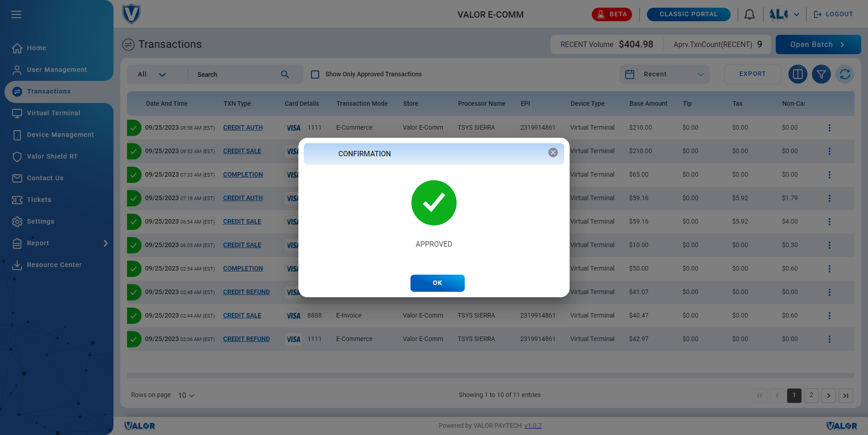Go to the next page arrow
868x435 pixels.
coord(829,396)
